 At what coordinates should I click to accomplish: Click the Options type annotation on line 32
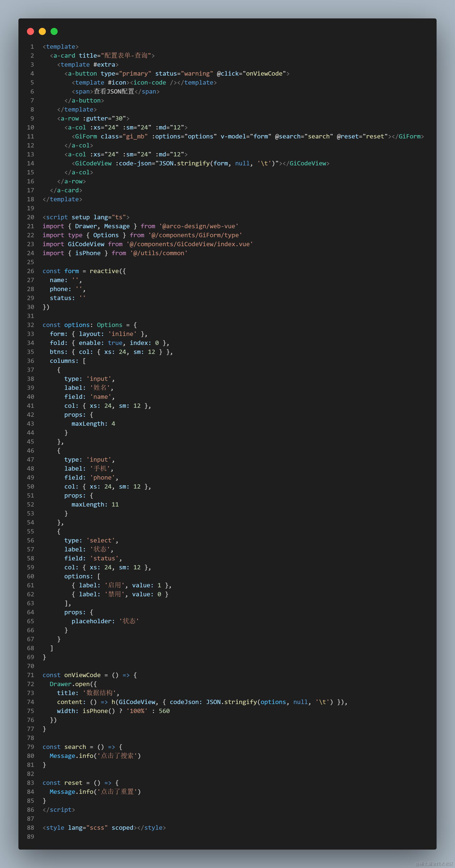coord(110,325)
